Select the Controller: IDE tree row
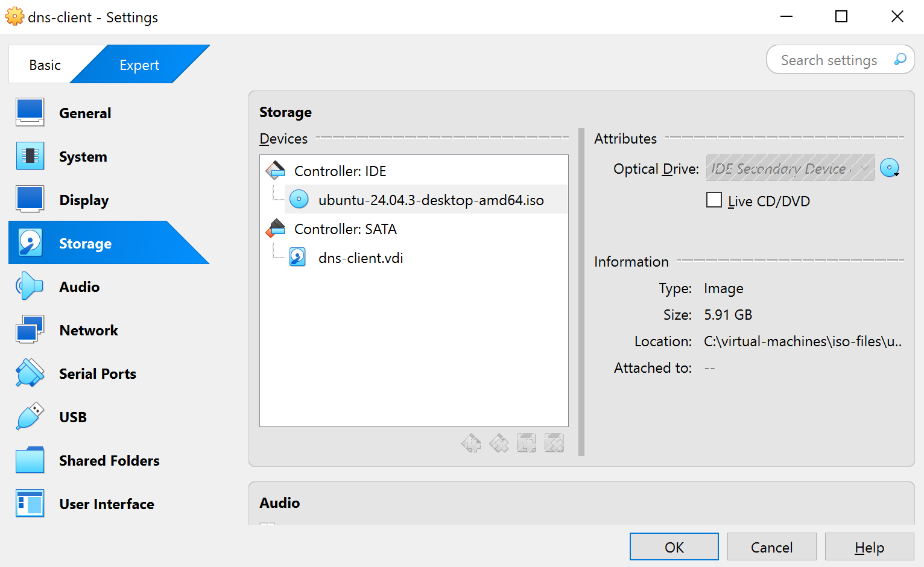Viewport: 924px width, 567px height. tap(414, 171)
